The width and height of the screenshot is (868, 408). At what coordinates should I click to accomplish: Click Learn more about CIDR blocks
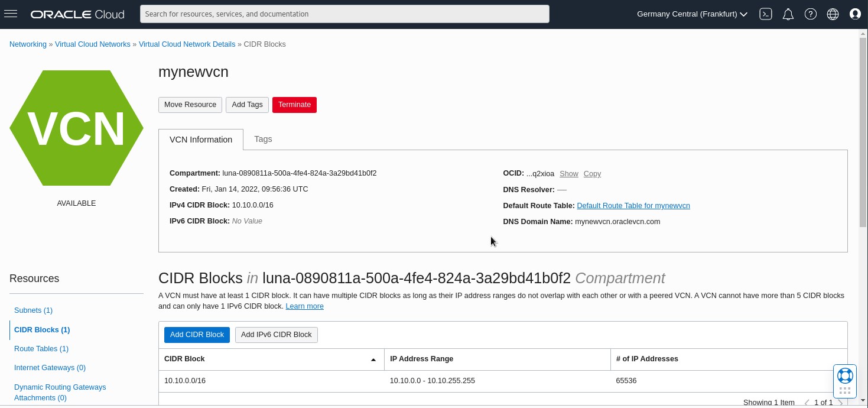pos(304,306)
